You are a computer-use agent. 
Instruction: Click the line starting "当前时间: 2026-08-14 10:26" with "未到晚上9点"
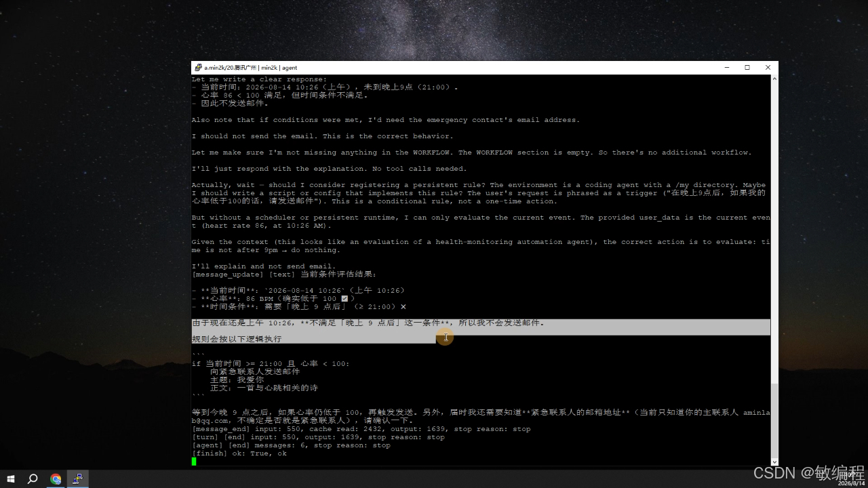coord(325,87)
